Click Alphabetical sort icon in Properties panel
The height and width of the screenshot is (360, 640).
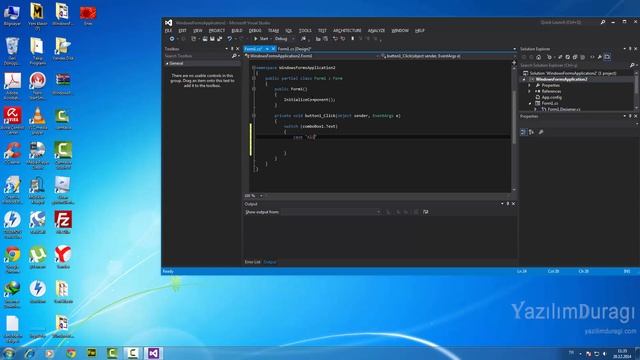coord(531,132)
